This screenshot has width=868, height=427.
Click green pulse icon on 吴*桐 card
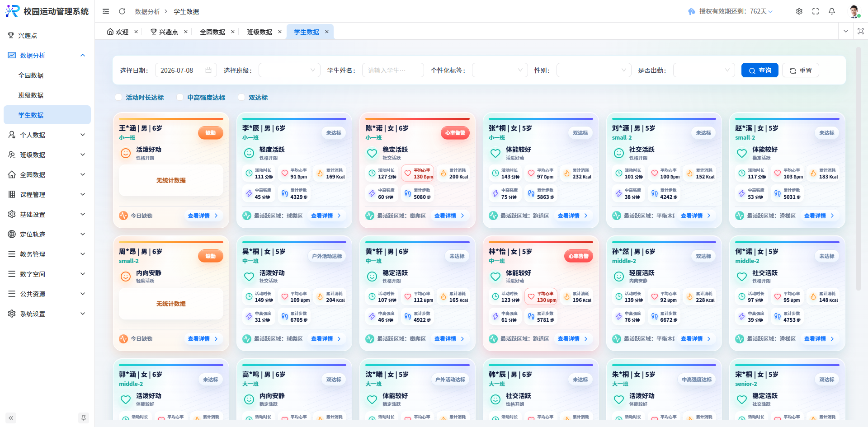click(247, 339)
